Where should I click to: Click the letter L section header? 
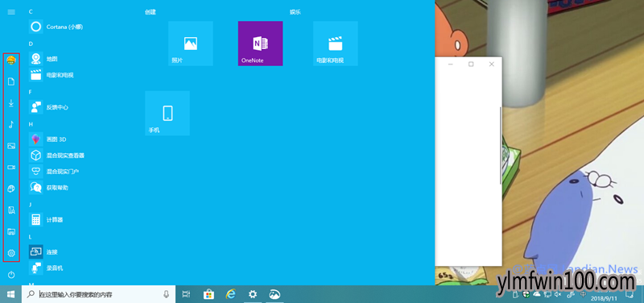[x=31, y=237]
